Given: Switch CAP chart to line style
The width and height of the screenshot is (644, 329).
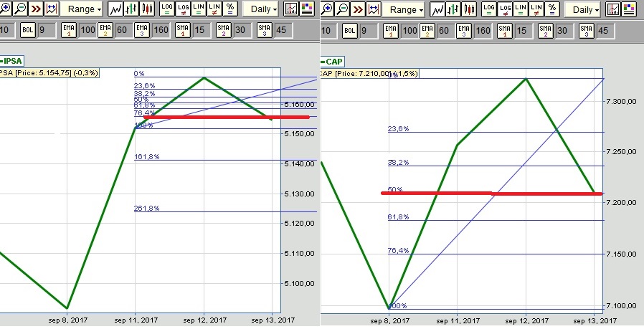Looking at the screenshot, I should click(437, 9).
